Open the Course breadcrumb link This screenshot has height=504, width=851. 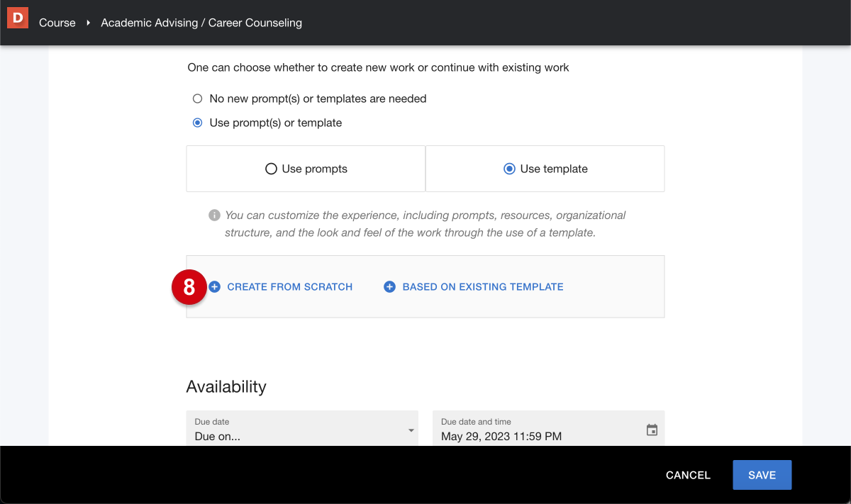click(57, 23)
